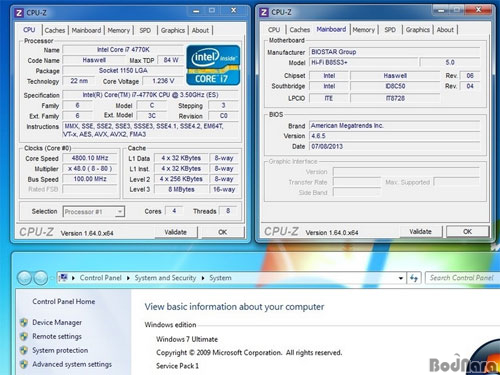This screenshot has height=375, width=500.
Task: Open Remote settings link
Action: [57, 336]
